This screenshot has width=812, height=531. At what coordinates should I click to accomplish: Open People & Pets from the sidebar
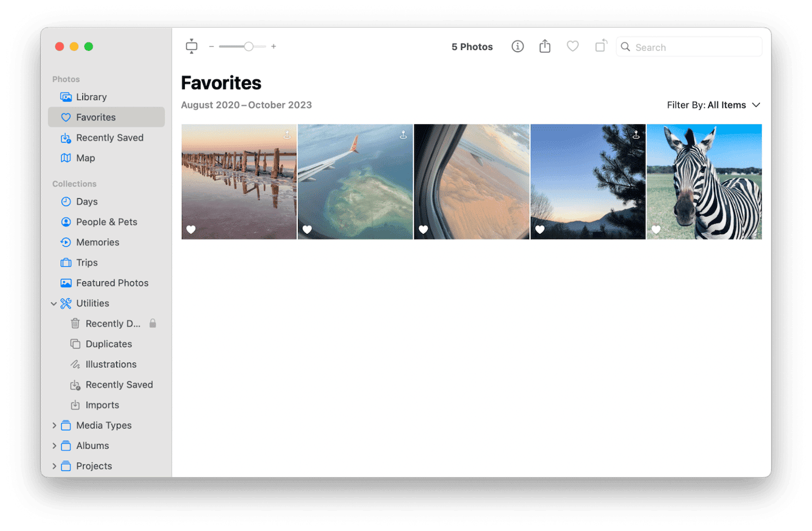click(106, 222)
